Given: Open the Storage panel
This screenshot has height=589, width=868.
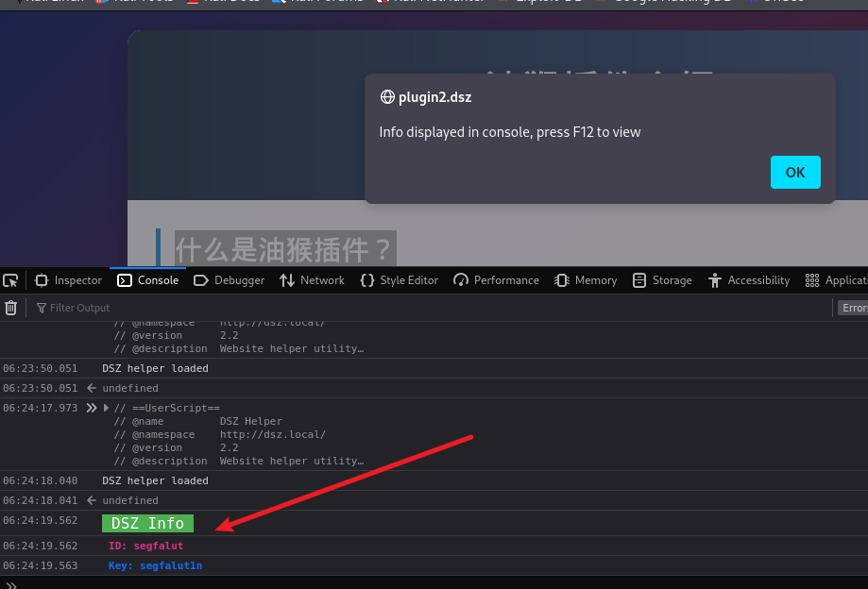Looking at the screenshot, I should [662, 280].
